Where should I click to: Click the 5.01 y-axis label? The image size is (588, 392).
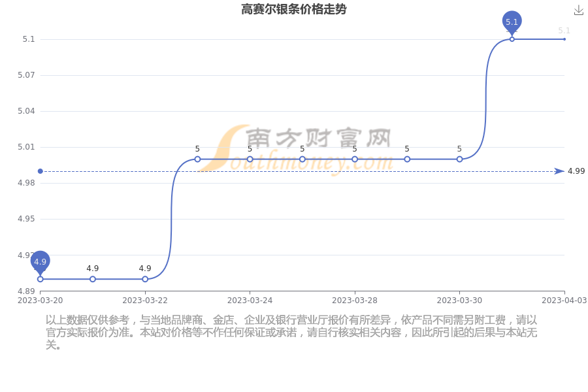pos(26,147)
